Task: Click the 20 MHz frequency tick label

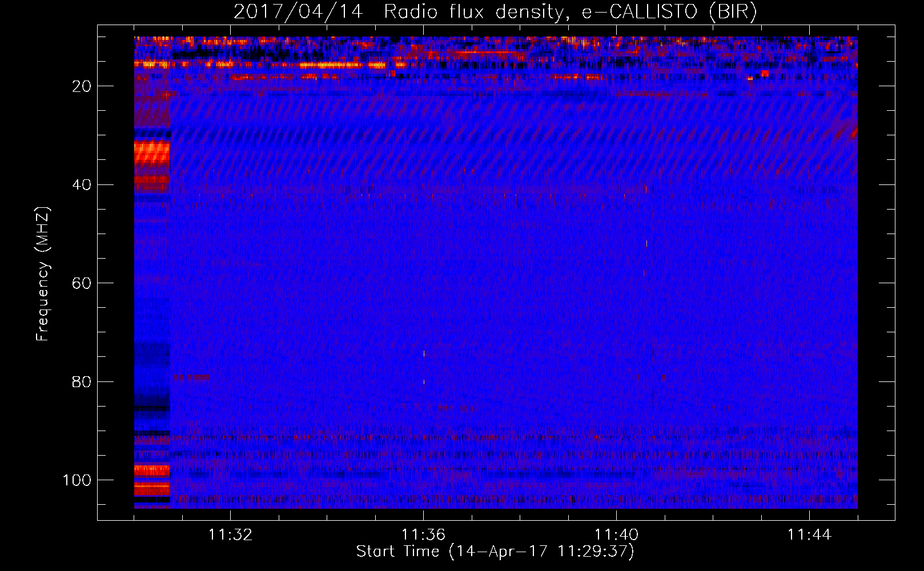Action: tap(82, 86)
